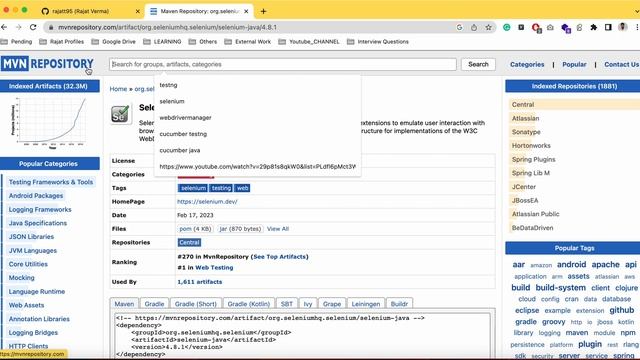Bookmark page with the star icon
Image resolution: width=640 pixels, height=360 pixels.
coord(488,27)
